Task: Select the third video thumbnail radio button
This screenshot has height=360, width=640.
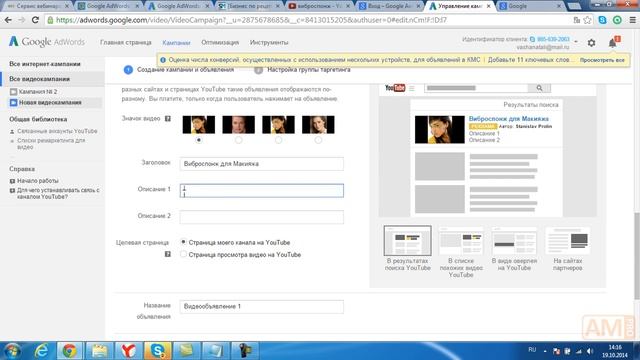Action: pos(278,140)
